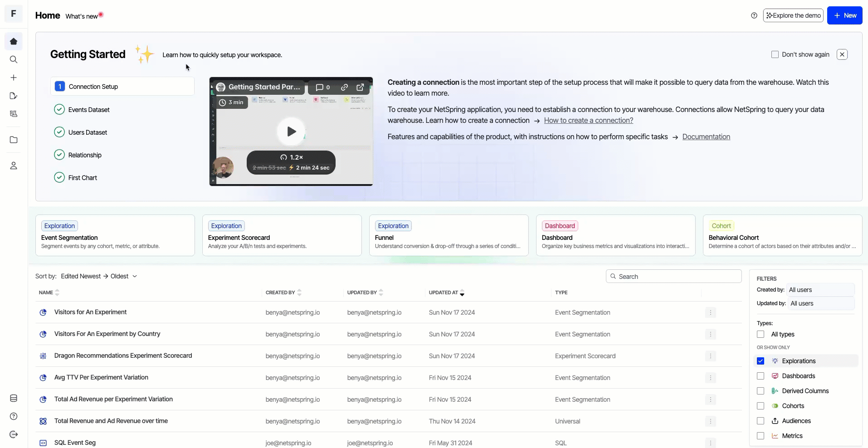Viewport: 868px width, 448px height.
Task: Check the Dashboards filter checkbox
Action: click(761, 376)
